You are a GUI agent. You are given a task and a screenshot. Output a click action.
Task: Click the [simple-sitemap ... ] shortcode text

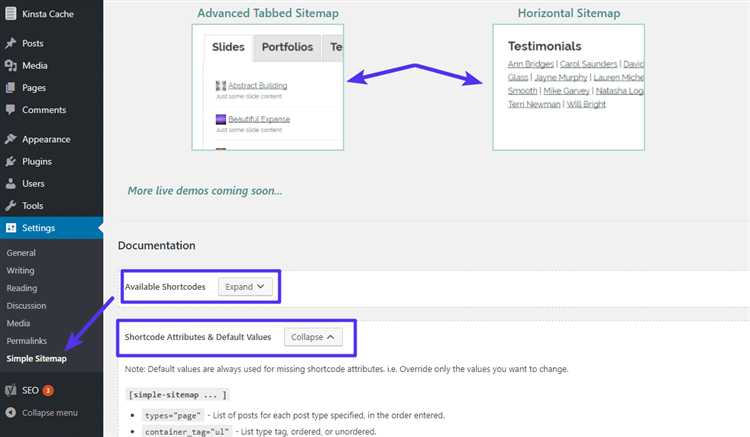[x=177, y=395]
